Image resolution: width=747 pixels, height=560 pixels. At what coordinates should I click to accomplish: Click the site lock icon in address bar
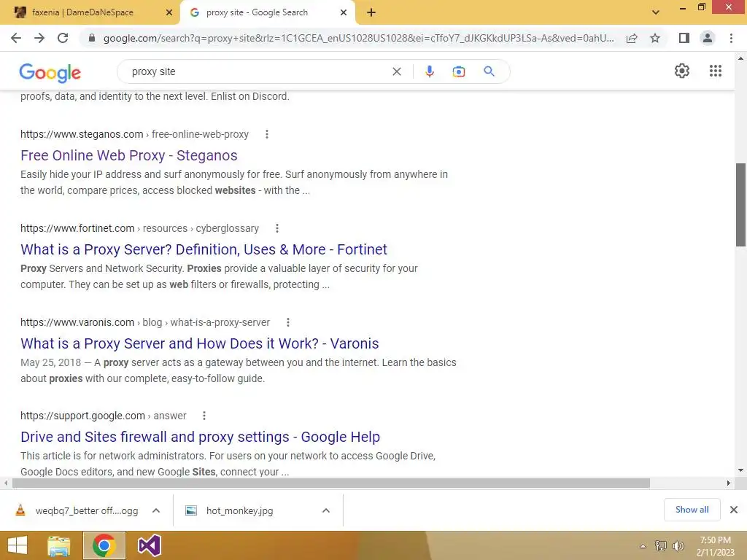point(92,38)
